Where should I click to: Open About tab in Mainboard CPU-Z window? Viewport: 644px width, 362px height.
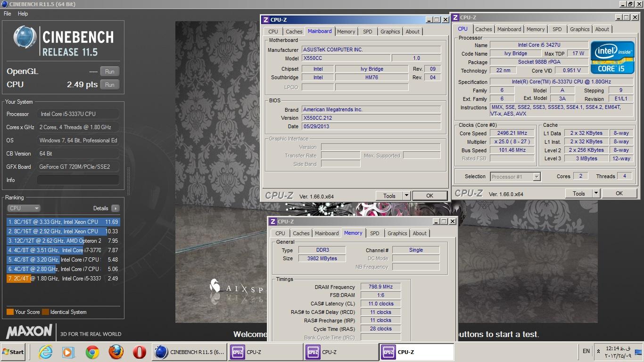click(413, 32)
